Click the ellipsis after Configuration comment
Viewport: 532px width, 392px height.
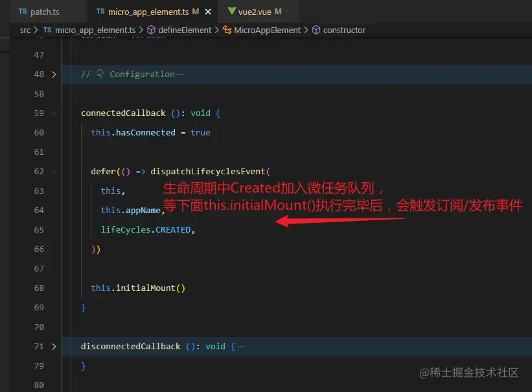(181, 75)
